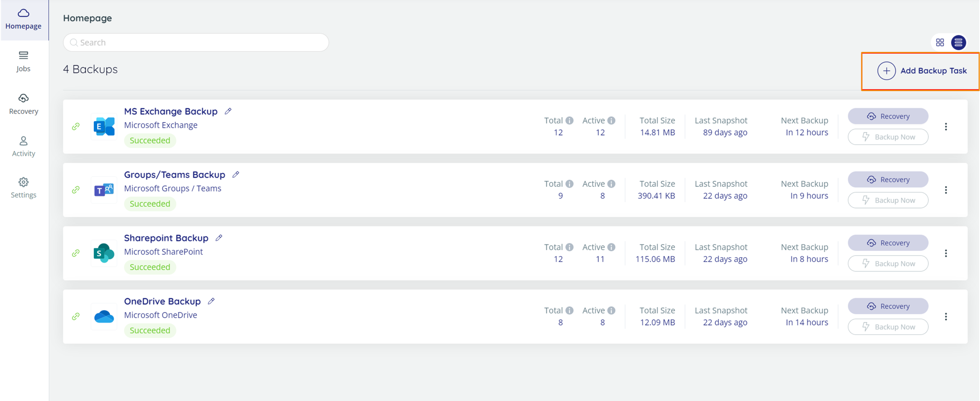Edit Groups/Teams Backup name pencil

(x=236, y=174)
